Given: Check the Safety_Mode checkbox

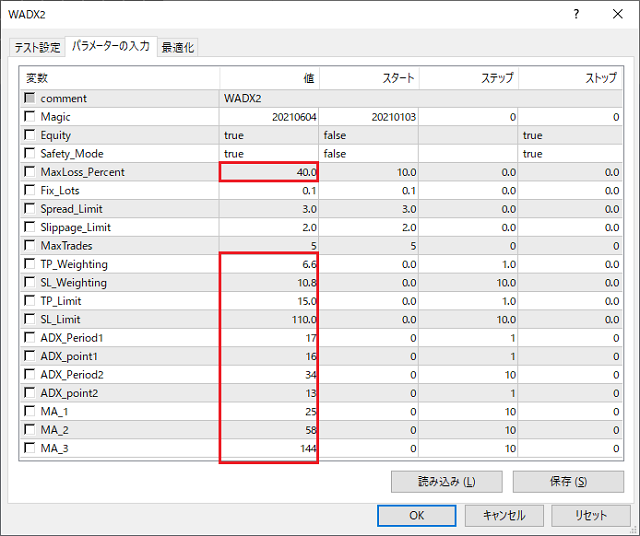Looking at the screenshot, I should (30, 153).
